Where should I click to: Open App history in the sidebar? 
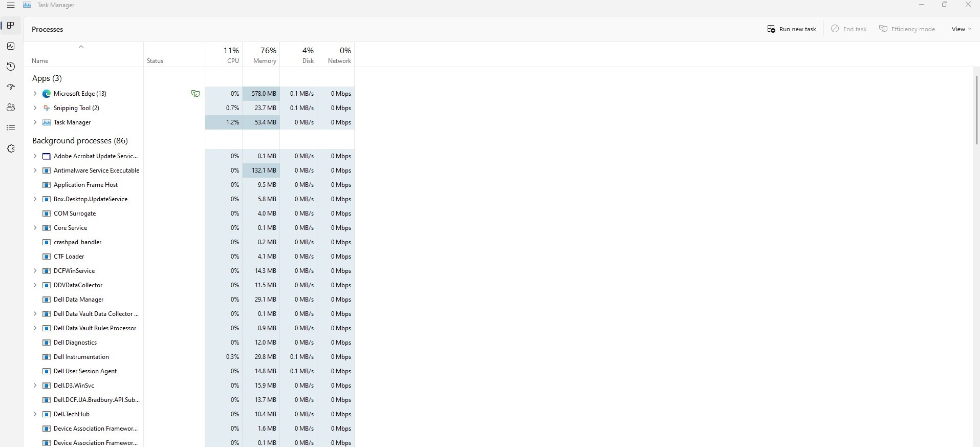10,67
